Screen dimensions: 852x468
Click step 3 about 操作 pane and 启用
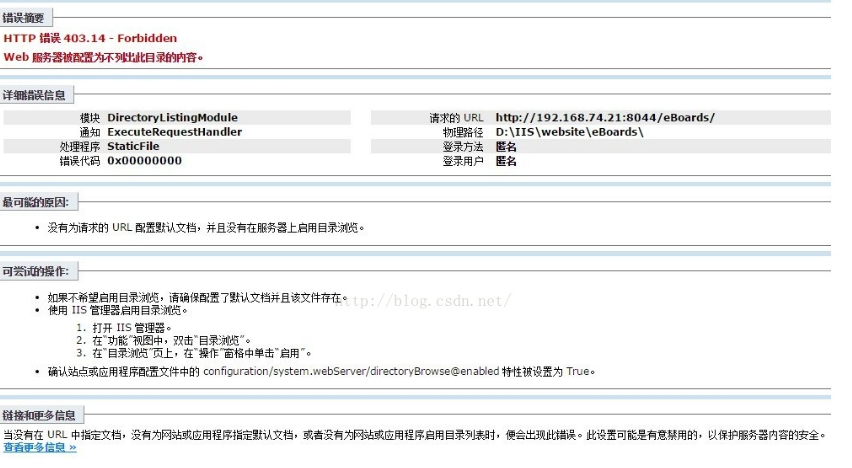click(x=202, y=353)
